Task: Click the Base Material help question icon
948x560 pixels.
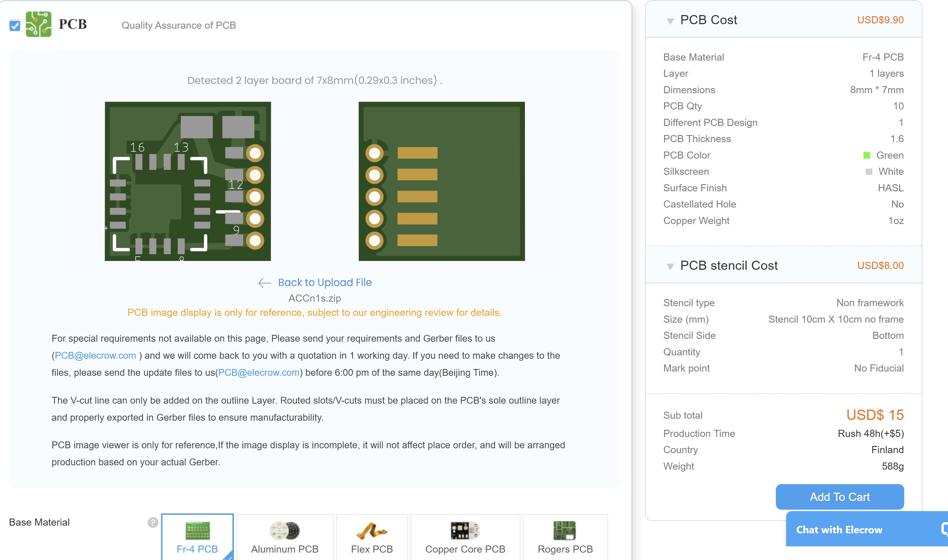Action: [x=152, y=522]
